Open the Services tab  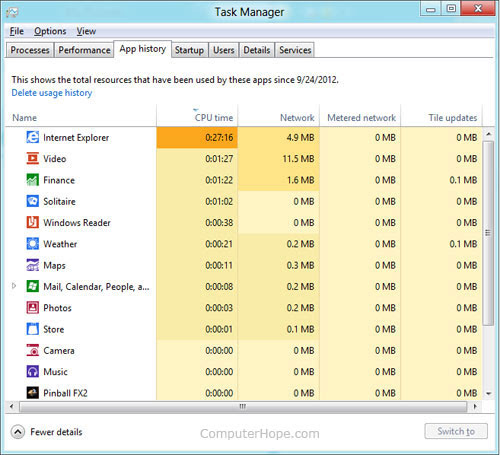click(295, 50)
